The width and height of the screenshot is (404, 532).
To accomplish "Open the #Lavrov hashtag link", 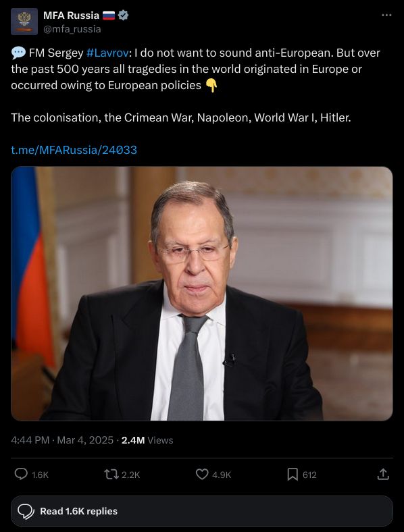I will [107, 53].
